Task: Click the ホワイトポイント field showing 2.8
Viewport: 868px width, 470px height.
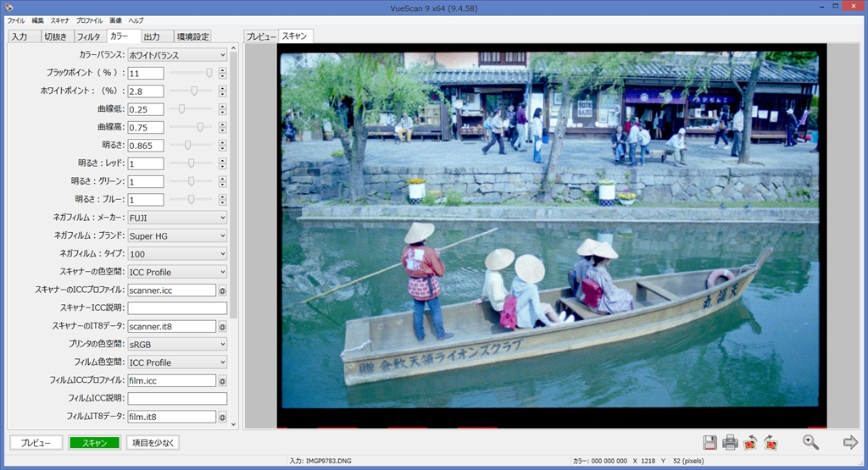Action: pos(146,91)
